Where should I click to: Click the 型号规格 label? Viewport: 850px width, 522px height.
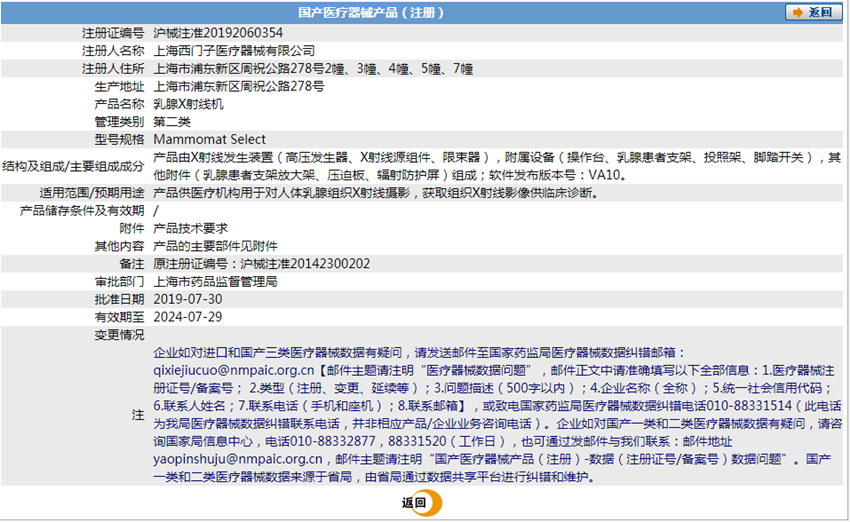coord(119,139)
